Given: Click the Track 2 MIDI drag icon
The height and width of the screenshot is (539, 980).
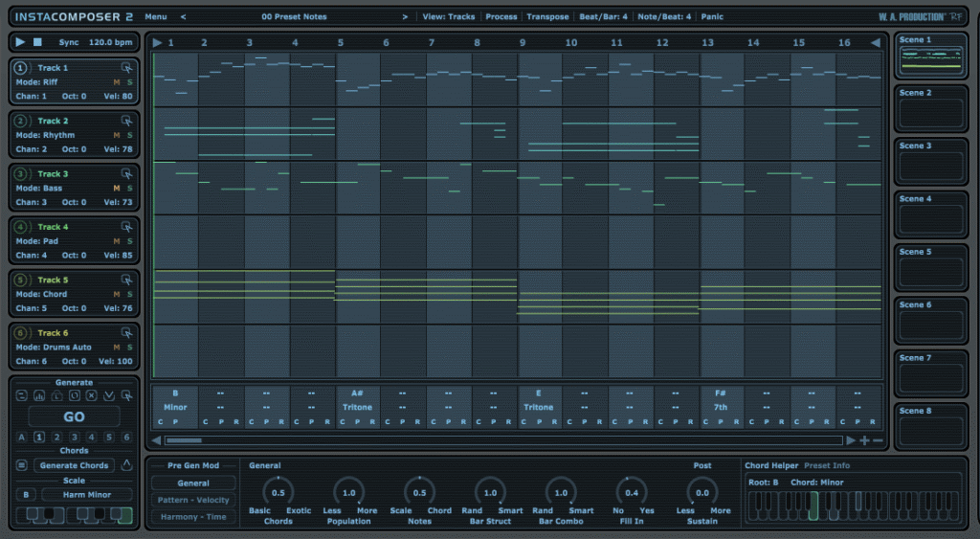Looking at the screenshot, I should pyautogui.click(x=126, y=121).
